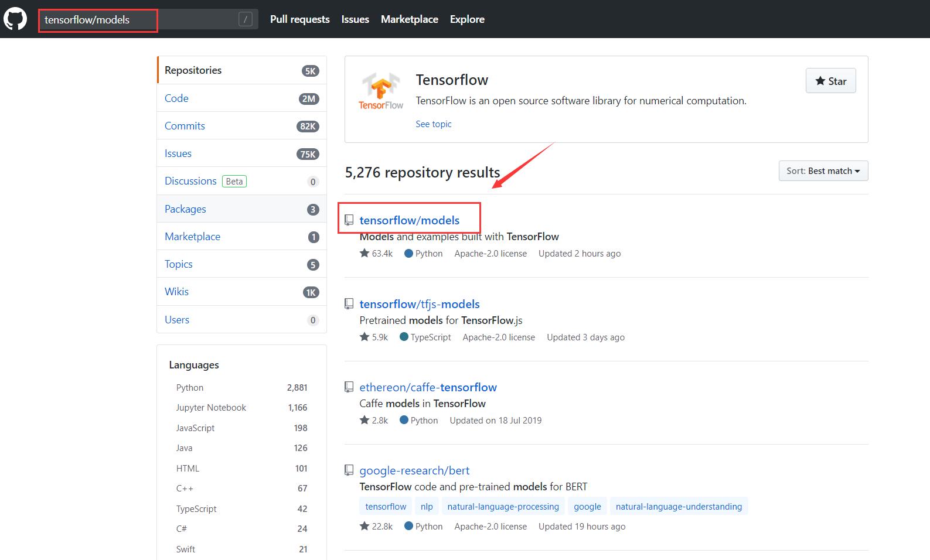Open the tensorflow/models repository link

point(410,220)
